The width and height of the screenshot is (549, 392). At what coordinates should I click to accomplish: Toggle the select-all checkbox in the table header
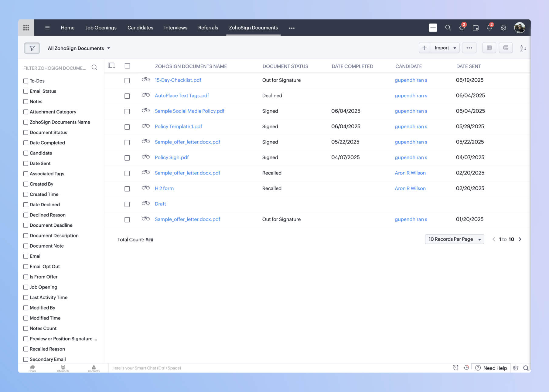127,66
